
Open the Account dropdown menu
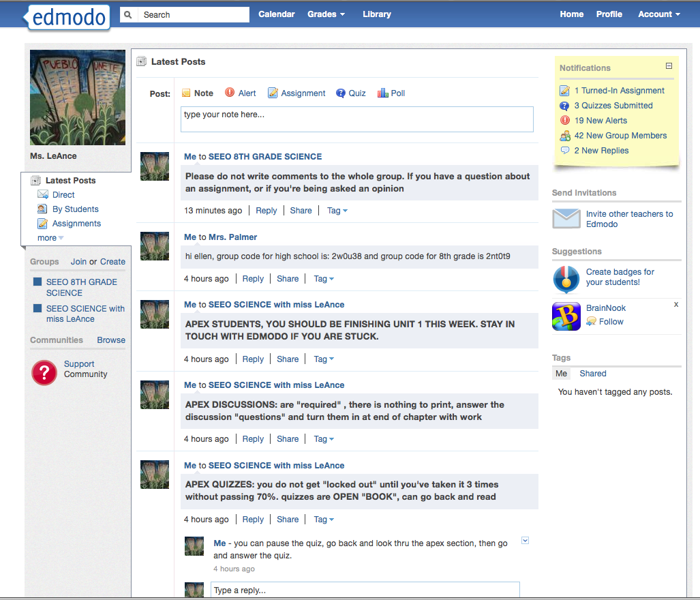click(658, 14)
